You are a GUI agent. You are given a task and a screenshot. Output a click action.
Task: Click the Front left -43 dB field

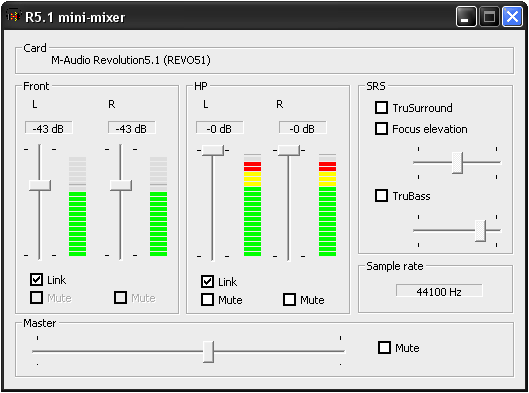pyautogui.click(x=49, y=128)
